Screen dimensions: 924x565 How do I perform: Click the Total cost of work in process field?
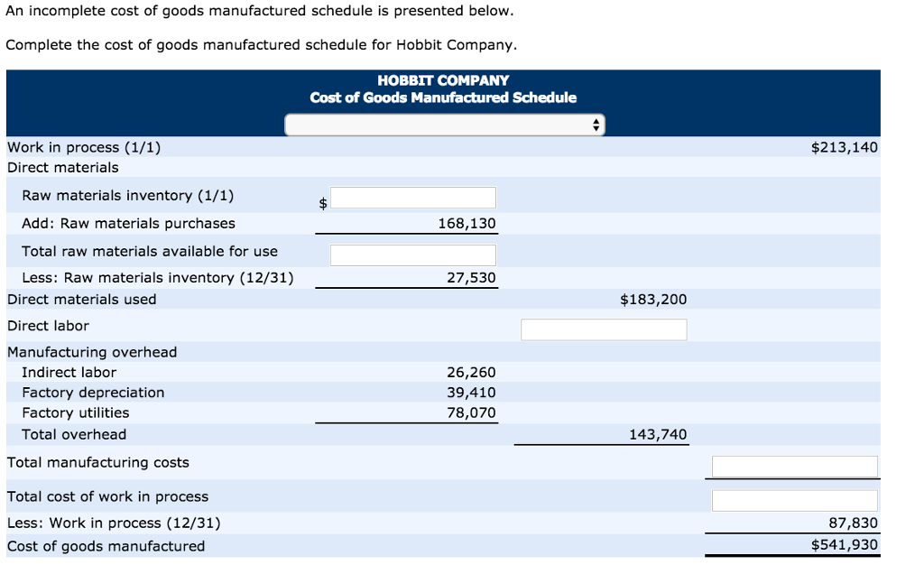coord(794,499)
